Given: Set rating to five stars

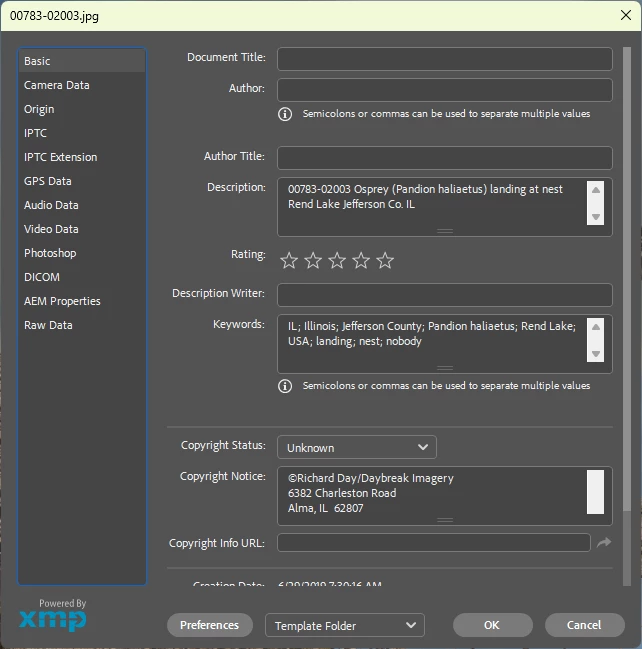Looking at the screenshot, I should tap(385, 260).
